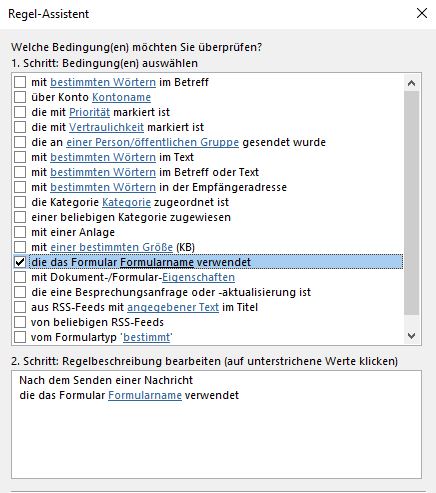The width and height of the screenshot is (436, 493).
Task: Open the 'Kontoname' link
Action: (121, 97)
